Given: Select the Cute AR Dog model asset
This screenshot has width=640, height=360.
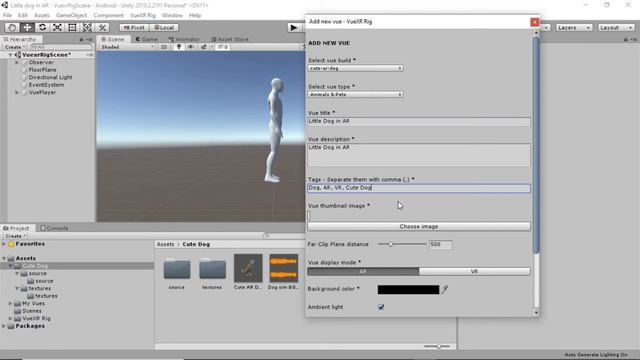Looking at the screenshot, I should tap(248, 268).
